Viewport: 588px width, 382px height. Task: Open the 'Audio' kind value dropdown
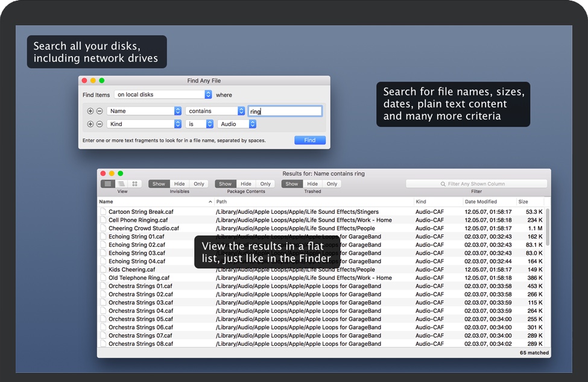236,124
